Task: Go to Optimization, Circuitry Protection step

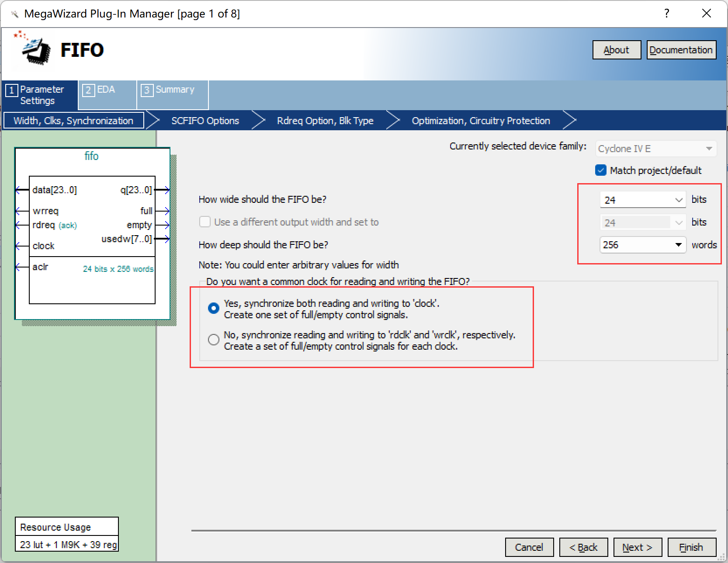Action: [481, 121]
